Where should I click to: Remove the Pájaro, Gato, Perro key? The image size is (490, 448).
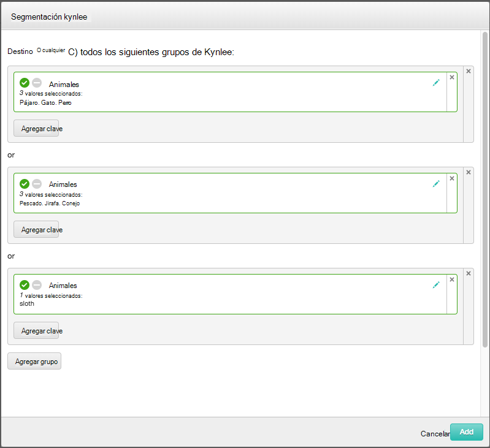pos(452,77)
